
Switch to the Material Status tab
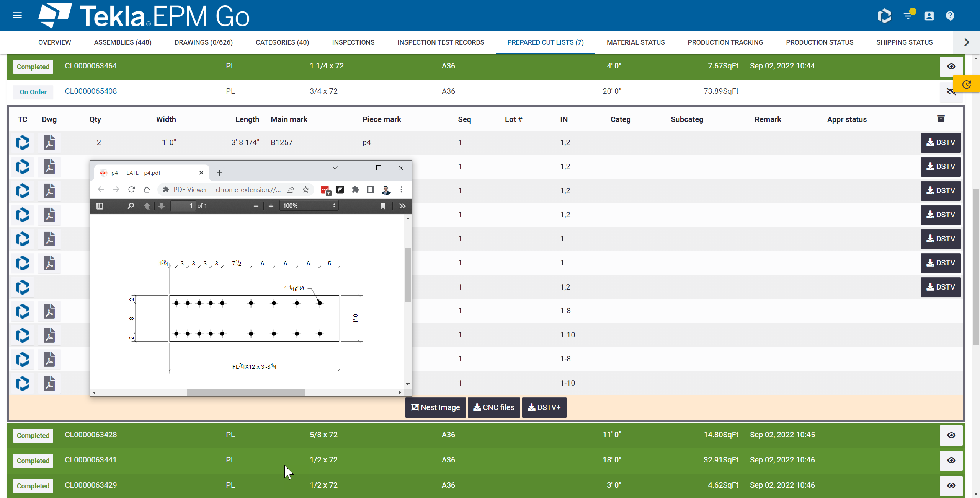[635, 42]
